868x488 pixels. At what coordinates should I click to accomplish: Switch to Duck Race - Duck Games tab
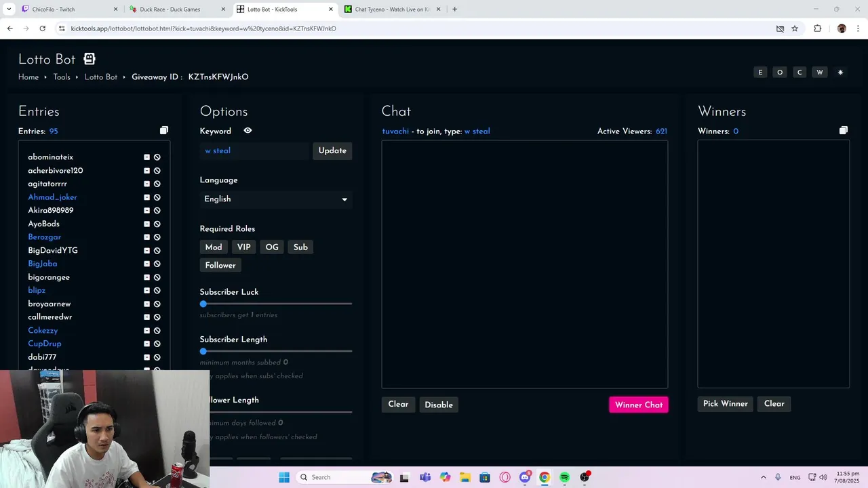coord(178,9)
